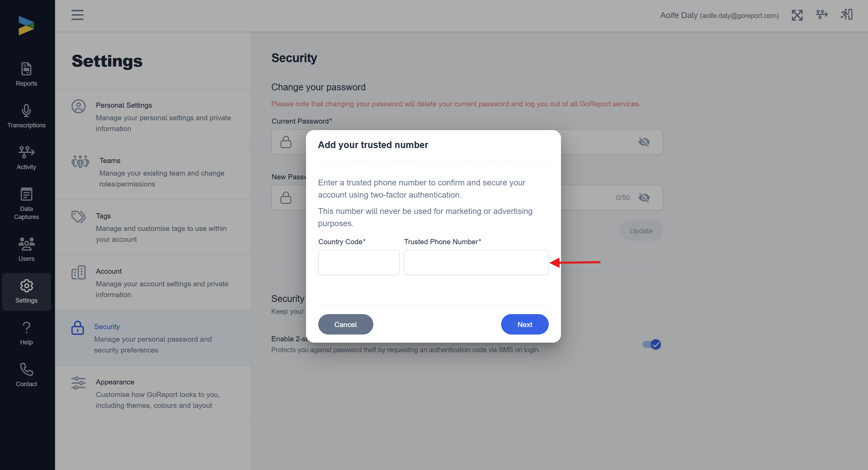Toggle the Enable 2-step verification switch
868x470 pixels.
(651, 344)
